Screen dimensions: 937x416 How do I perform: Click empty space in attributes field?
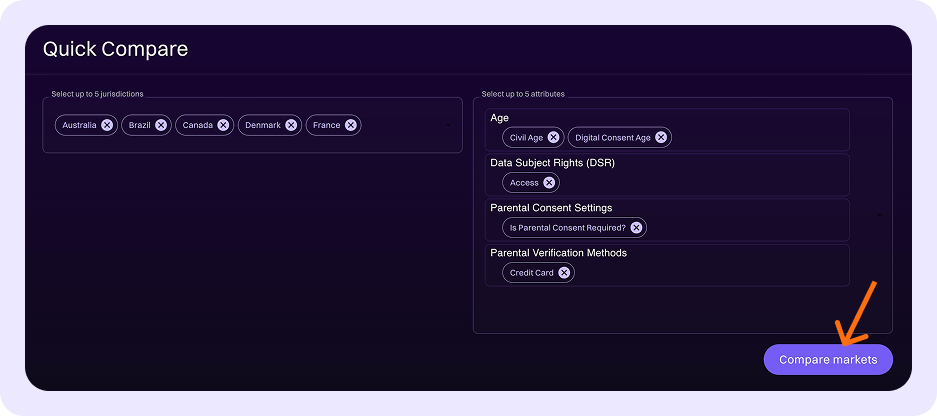click(x=680, y=310)
